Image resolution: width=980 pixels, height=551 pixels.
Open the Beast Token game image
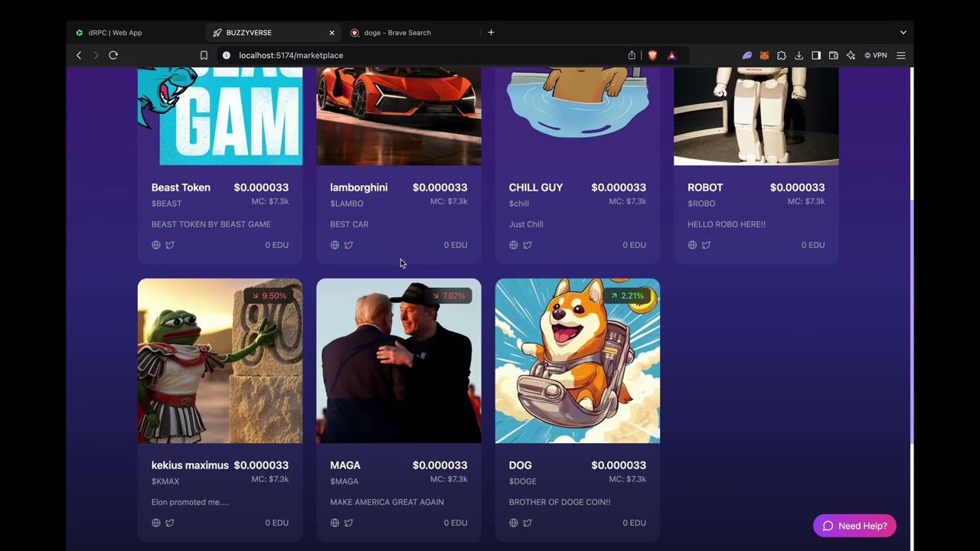point(220,116)
